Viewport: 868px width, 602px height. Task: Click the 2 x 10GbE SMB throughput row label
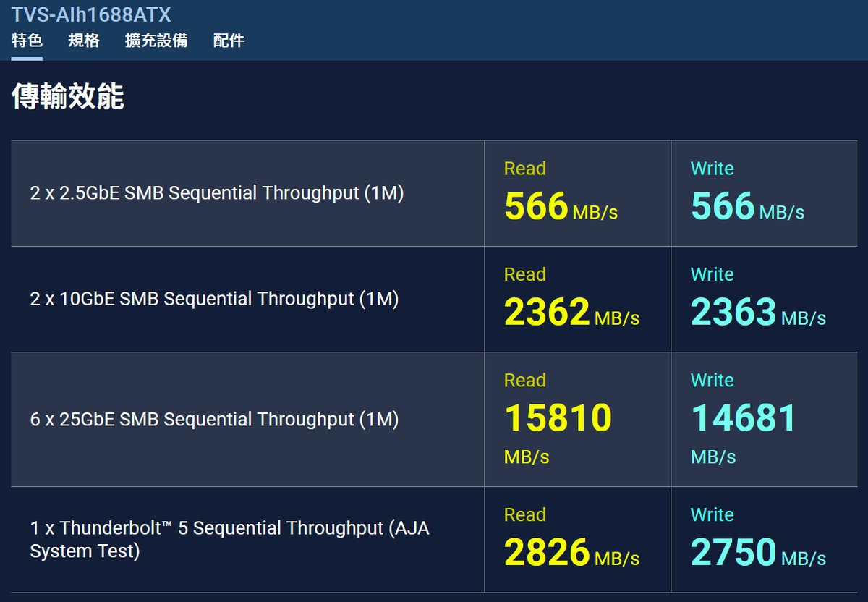pyautogui.click(x=214, y=299)
